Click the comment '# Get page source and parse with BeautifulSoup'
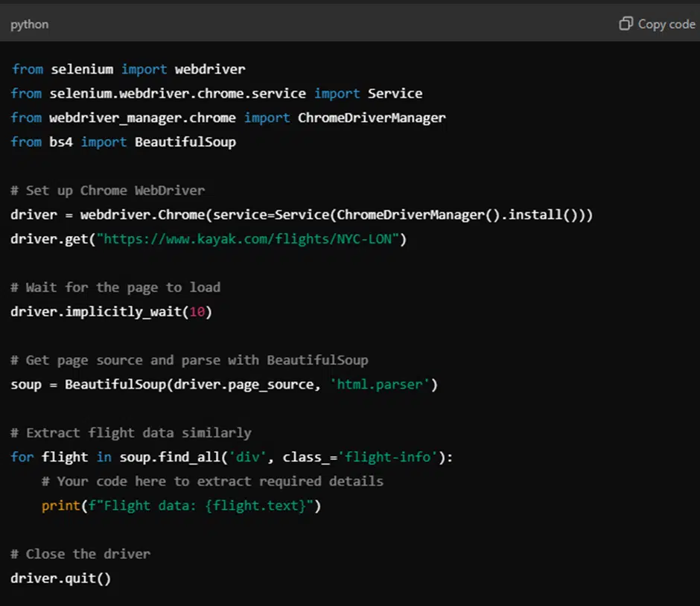The image size is (700, 606). (189, 360)
